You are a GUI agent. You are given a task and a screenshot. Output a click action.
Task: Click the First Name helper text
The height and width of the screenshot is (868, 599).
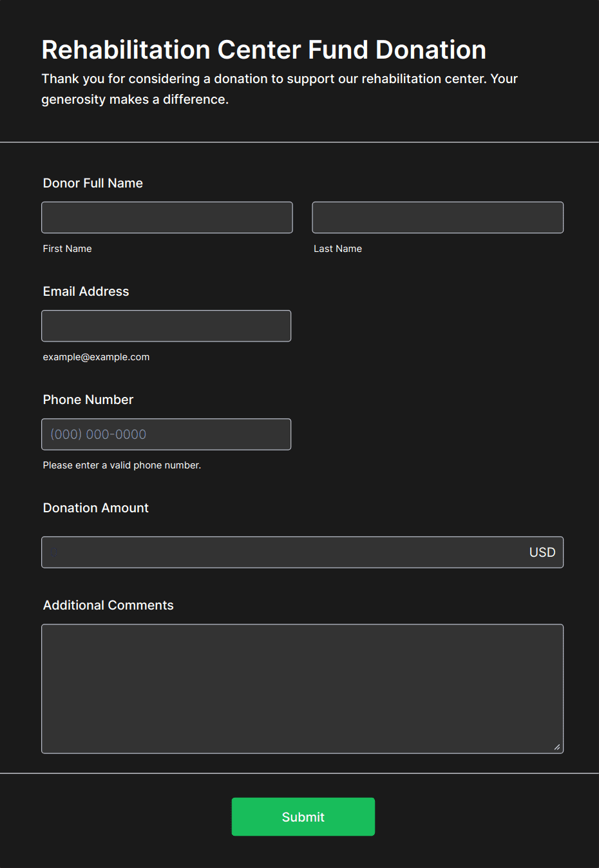tap(67, 248)
